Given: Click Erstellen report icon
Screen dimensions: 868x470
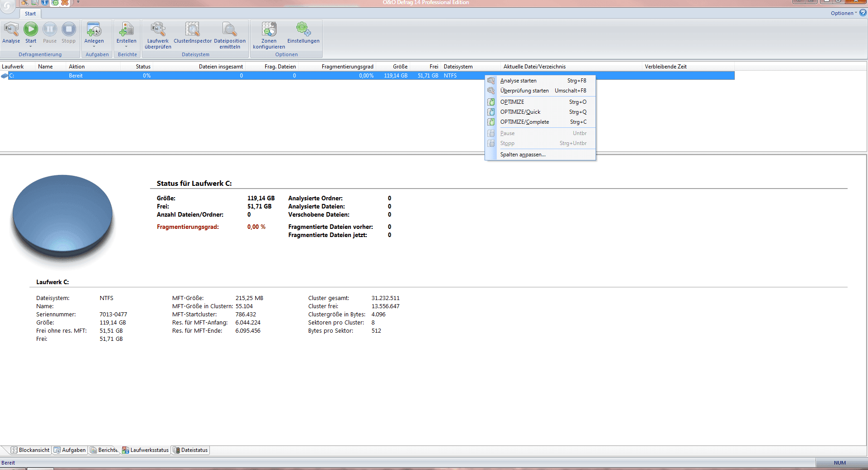Looking at the screenshot, I should (126, 29).
